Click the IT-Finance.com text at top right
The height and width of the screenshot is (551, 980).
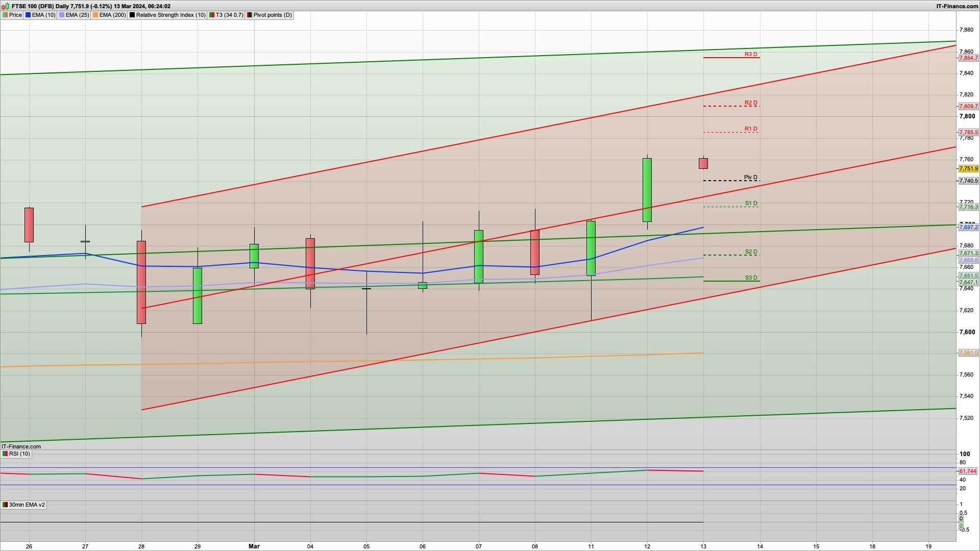(x=957, y=6)
